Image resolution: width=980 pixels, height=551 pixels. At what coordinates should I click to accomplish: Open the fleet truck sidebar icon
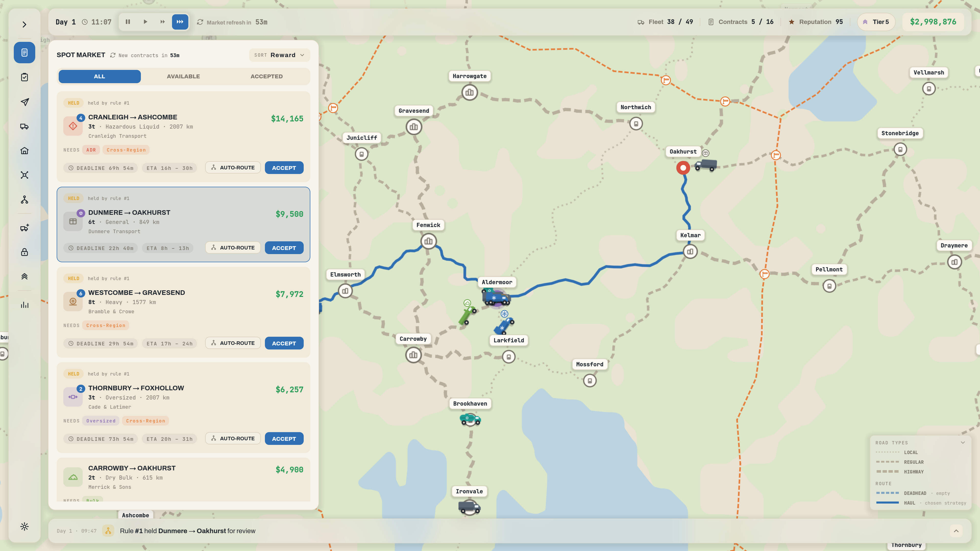(x=24, y=127)
